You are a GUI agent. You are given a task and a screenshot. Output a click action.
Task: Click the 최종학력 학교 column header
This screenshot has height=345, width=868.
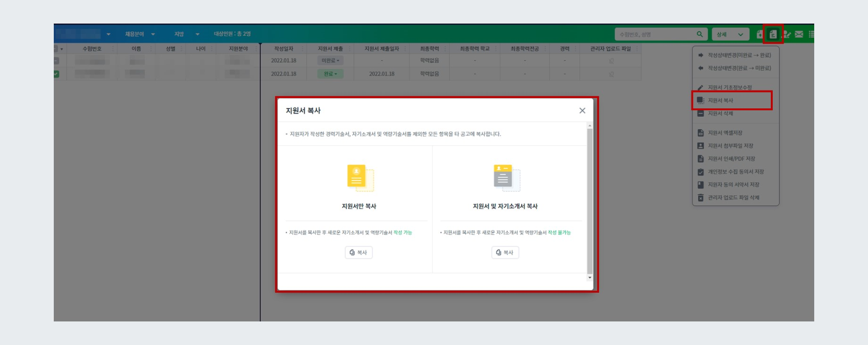pyautogui.click(x=475, y=49)
